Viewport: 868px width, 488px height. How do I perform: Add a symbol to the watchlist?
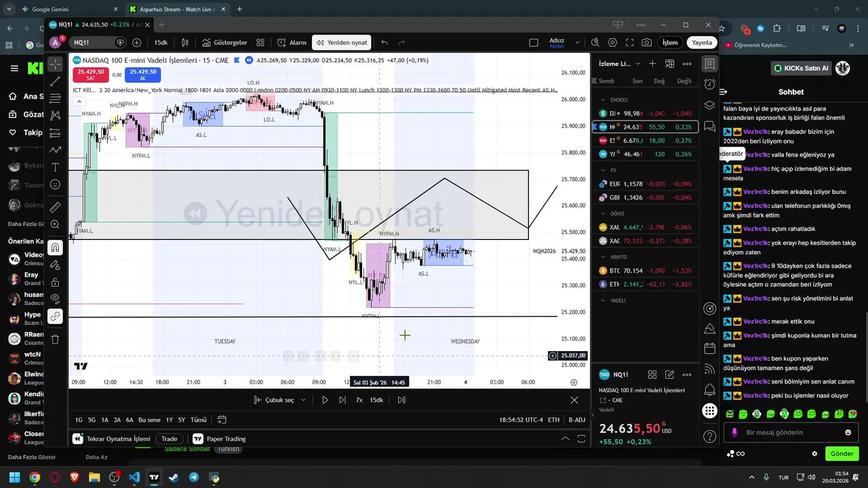click(x=652, y=64)
